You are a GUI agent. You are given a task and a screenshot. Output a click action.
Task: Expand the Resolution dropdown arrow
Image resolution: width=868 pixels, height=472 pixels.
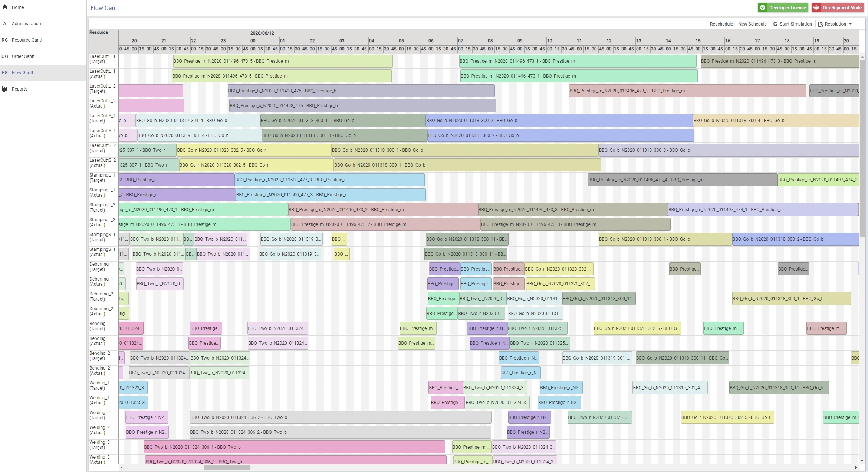(850, 24)
